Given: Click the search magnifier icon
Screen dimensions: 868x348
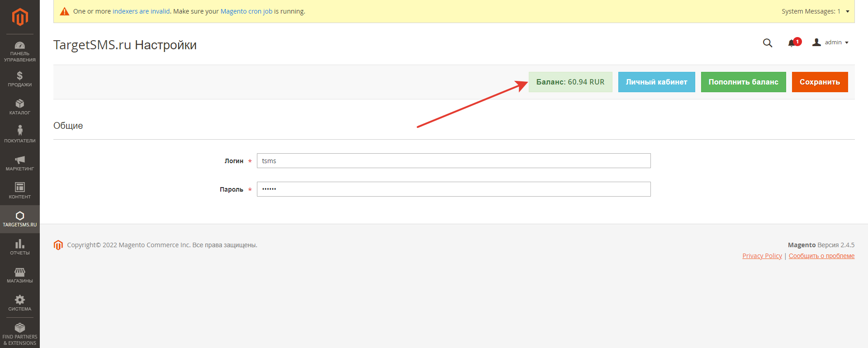Looking at the screenshot, I should pyautogui.click(x=768, y=43).
